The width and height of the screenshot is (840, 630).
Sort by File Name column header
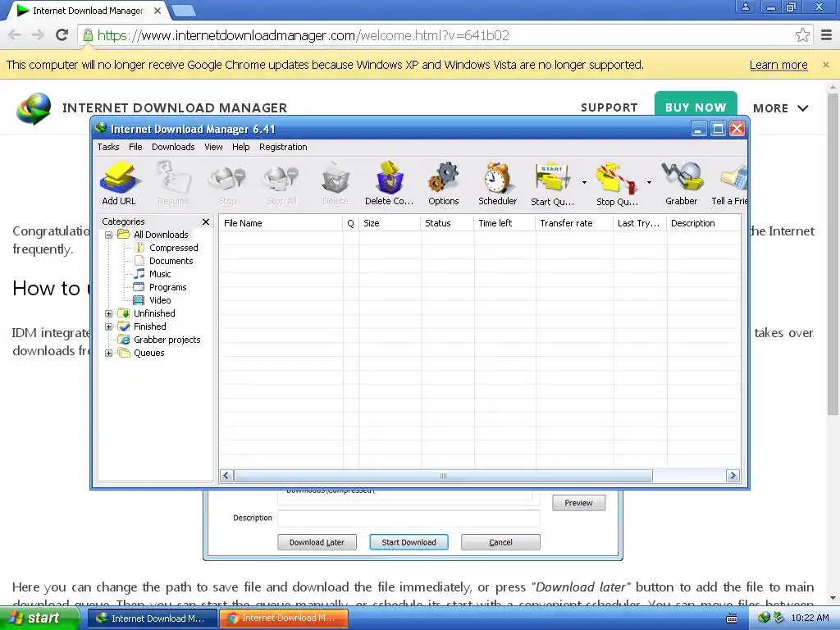[281, 223]
